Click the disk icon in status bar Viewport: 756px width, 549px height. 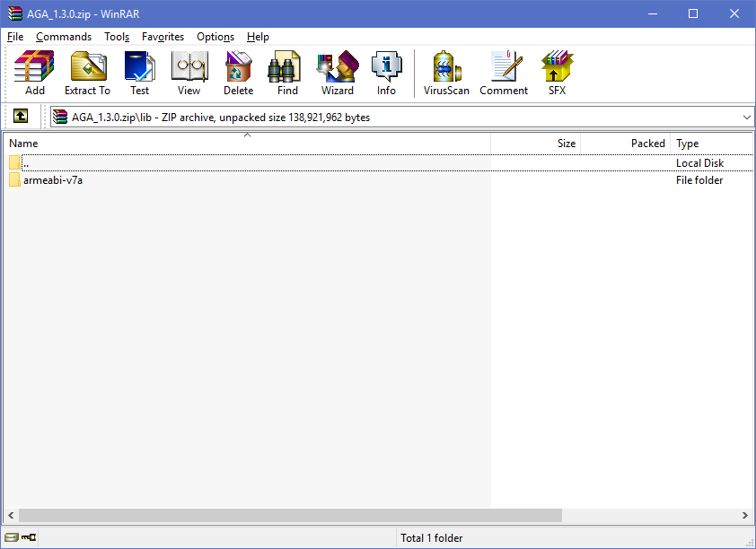tap(11, 537)
